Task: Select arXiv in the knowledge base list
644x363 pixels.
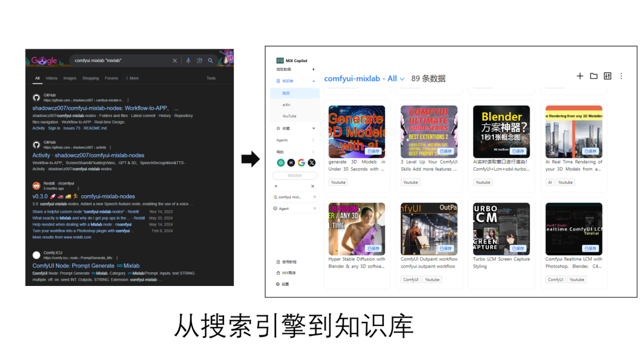Action: pos(287,105)
